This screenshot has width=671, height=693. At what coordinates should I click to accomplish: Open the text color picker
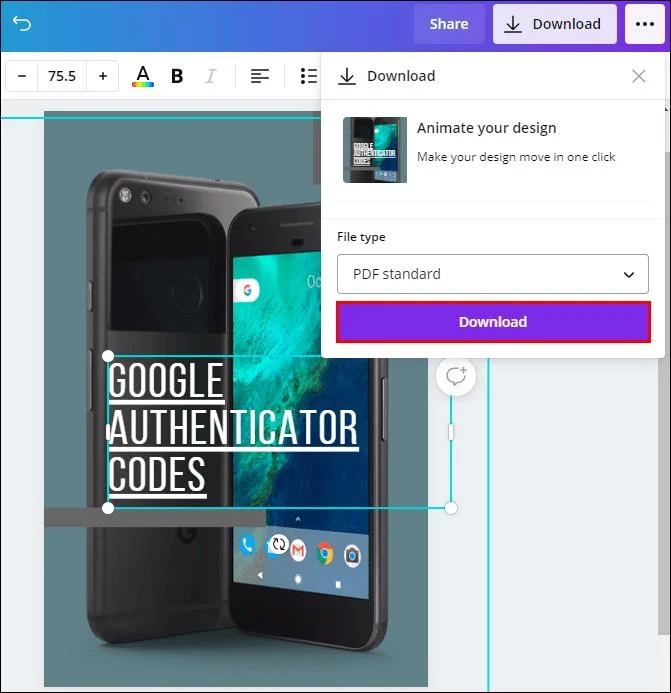[x=143, y=76]
